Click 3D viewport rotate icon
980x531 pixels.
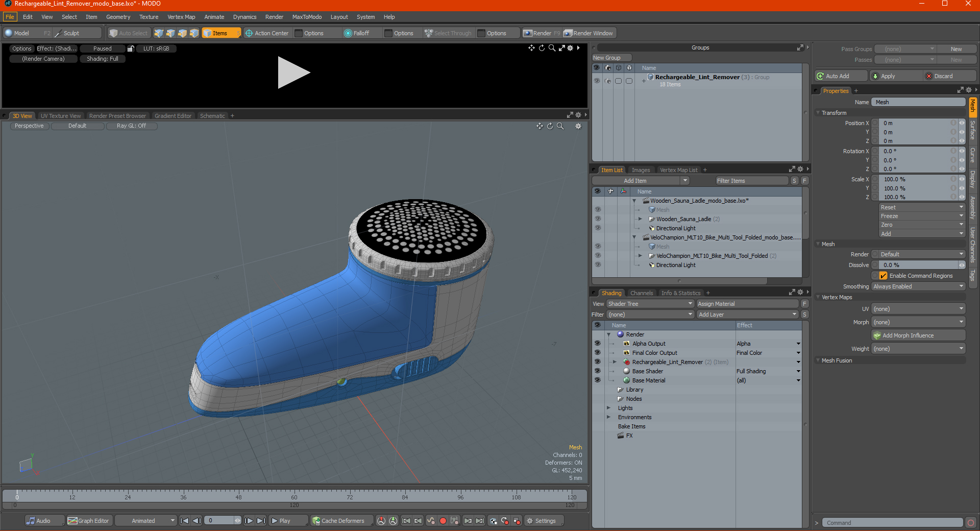pos(550,126)
